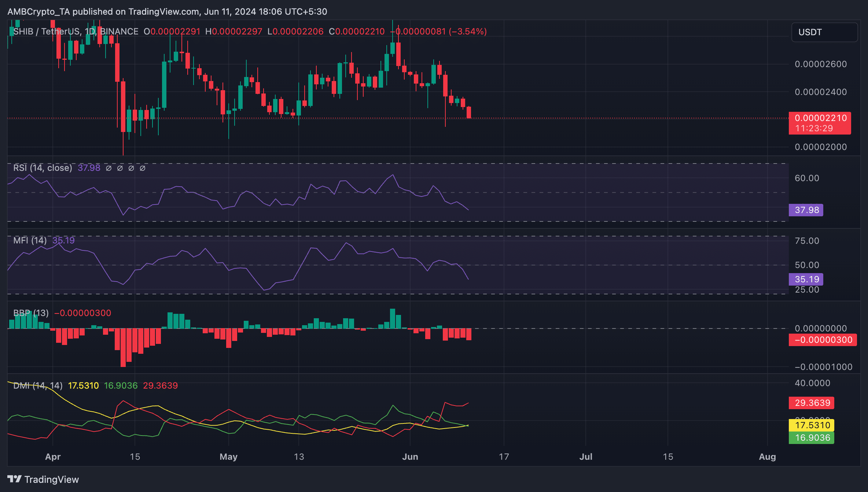
Task: Click the RSI scale tag 37.98
Action: click(x=806, y=210)
